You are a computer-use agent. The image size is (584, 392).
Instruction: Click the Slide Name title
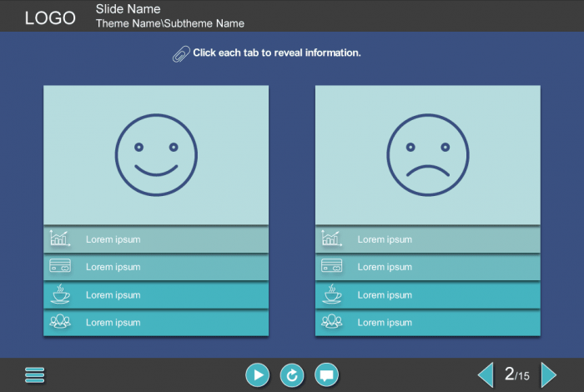128,9
